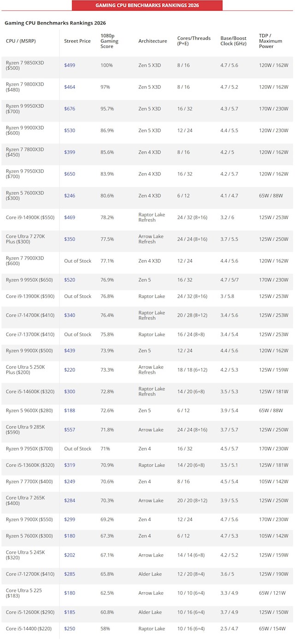Open the $499 Ryzen 7 9850X3D price link
The image size is (295, 644).
coord(70,65)
